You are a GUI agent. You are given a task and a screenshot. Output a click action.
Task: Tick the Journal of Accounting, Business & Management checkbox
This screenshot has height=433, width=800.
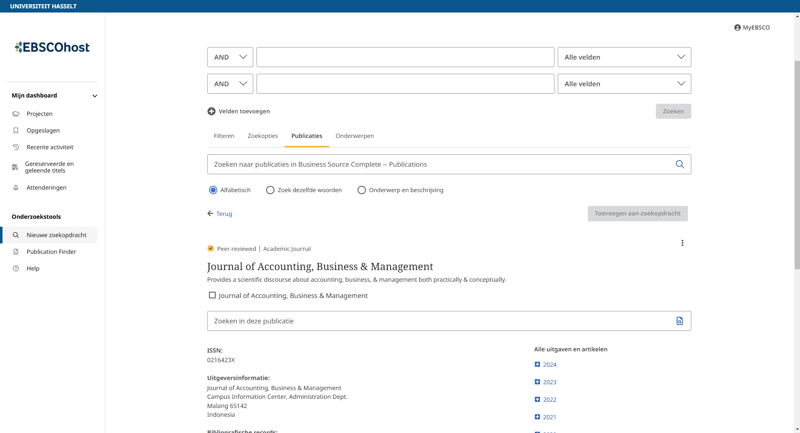pos(212,295)
